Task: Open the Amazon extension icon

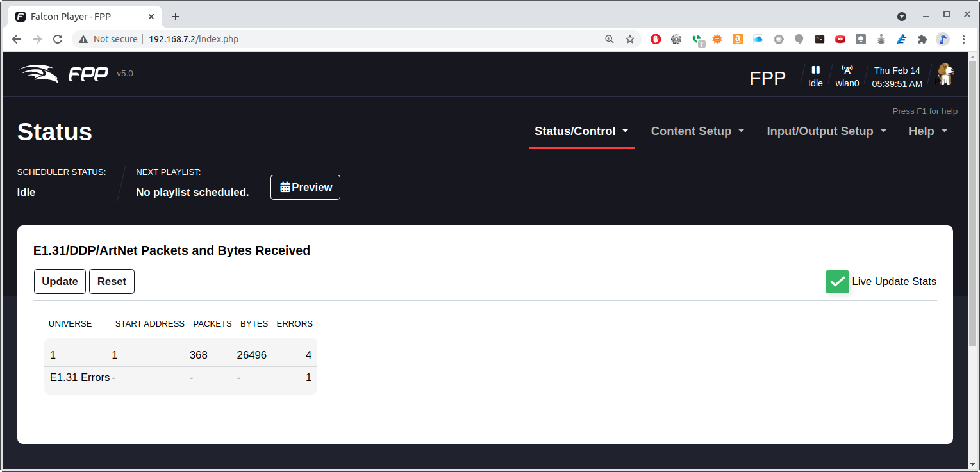Action: [737, 39]
